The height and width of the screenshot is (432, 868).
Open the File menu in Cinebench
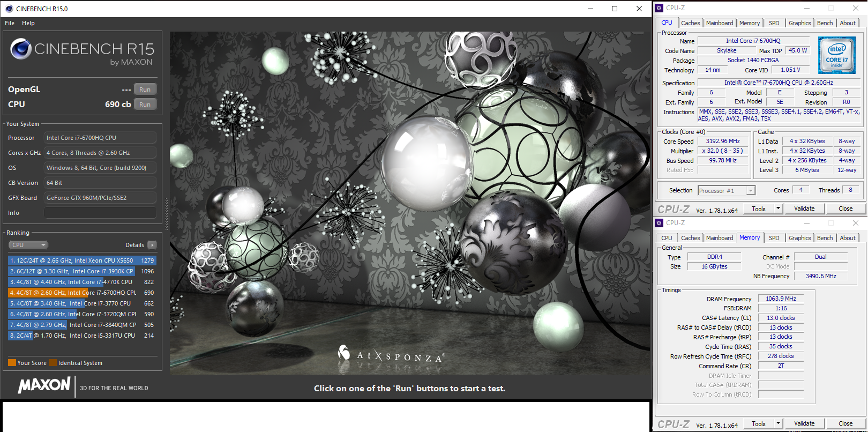tap(10, 23)
